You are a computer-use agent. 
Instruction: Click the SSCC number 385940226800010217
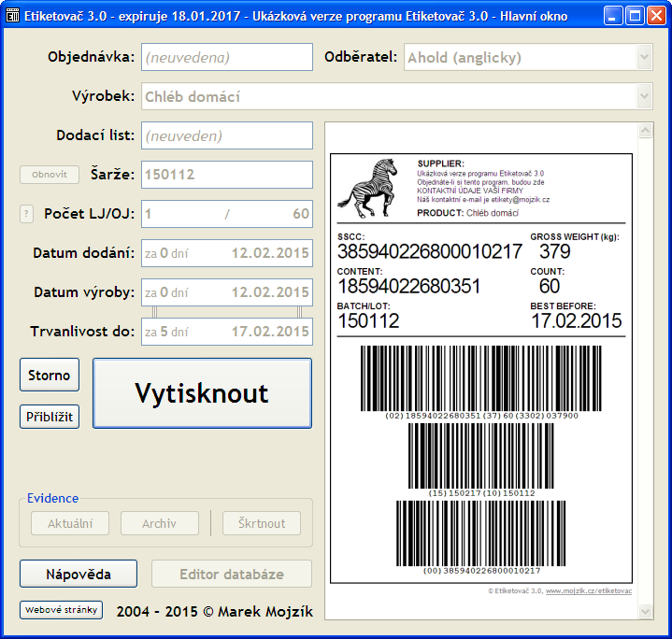coord(430,251)
